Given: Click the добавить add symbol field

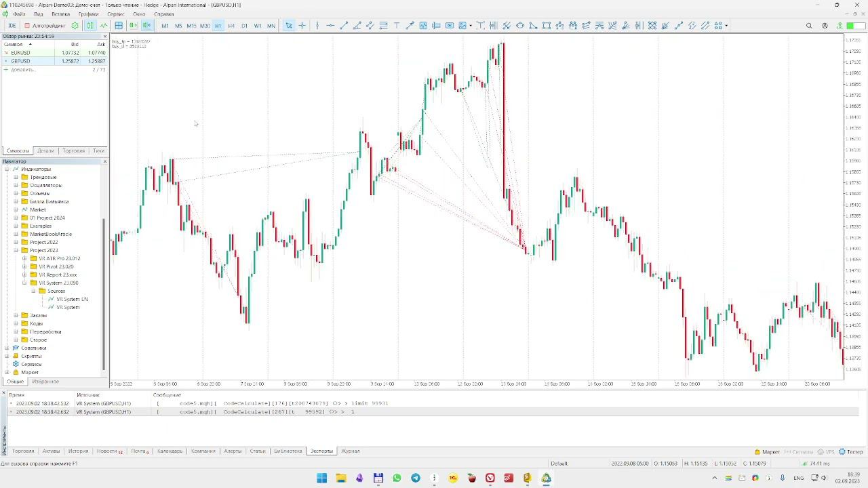Looking at the screenshot, I should (x=22, y=69).
